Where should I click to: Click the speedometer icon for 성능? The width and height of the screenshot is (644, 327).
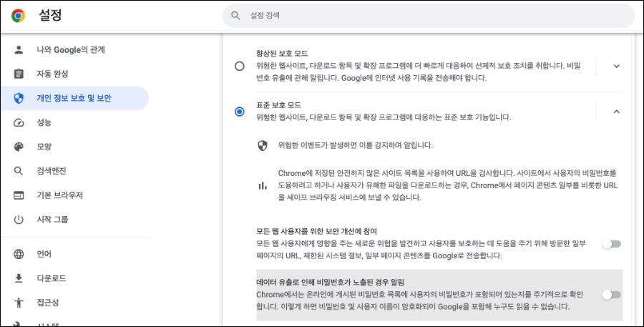click(19, 122)
